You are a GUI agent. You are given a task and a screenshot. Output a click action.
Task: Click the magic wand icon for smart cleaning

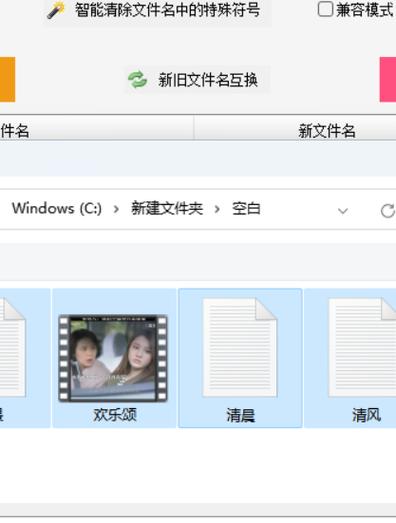click(x=56, y=10)
